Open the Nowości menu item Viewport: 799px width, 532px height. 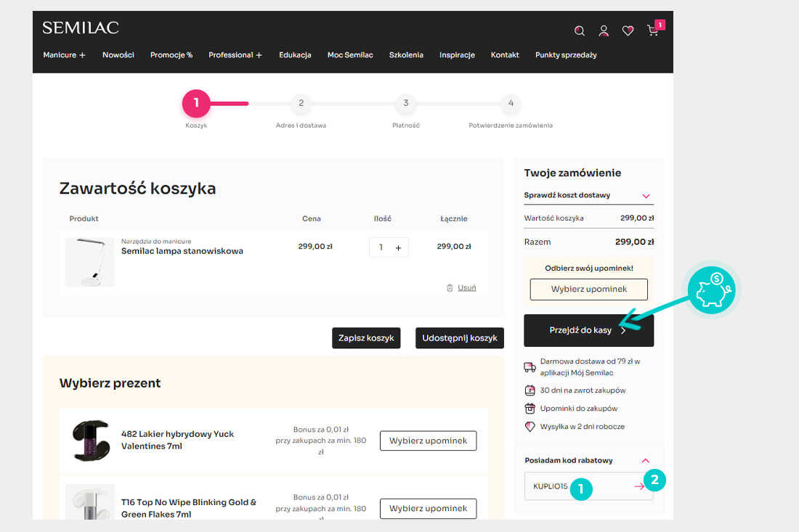point(118,55)
